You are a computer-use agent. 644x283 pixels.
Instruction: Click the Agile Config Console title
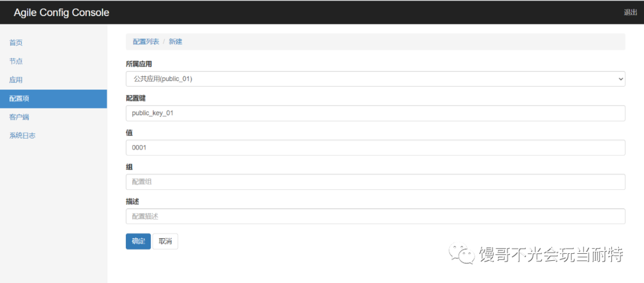pos(61,13)
